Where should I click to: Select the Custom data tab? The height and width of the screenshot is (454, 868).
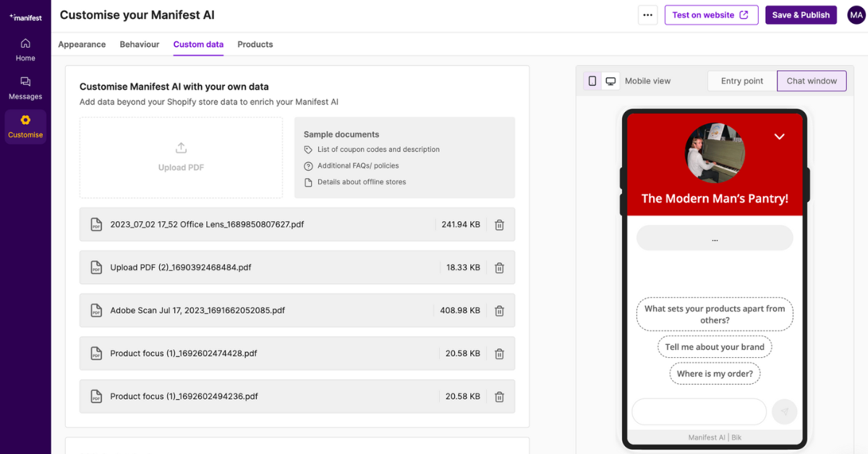click(x=198, y=44)
